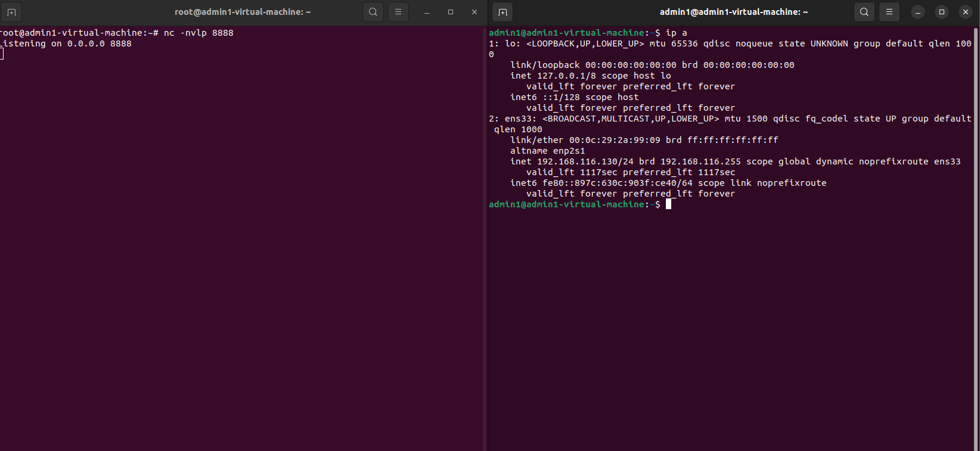
Task: Click the 192.168.116.130/24 address in the output
Action: 585,161
